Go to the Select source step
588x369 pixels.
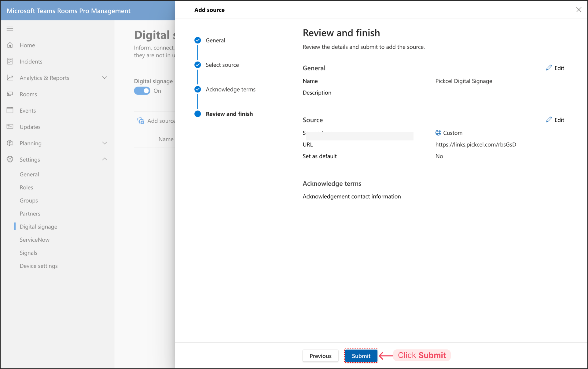[x=222, y=65]
